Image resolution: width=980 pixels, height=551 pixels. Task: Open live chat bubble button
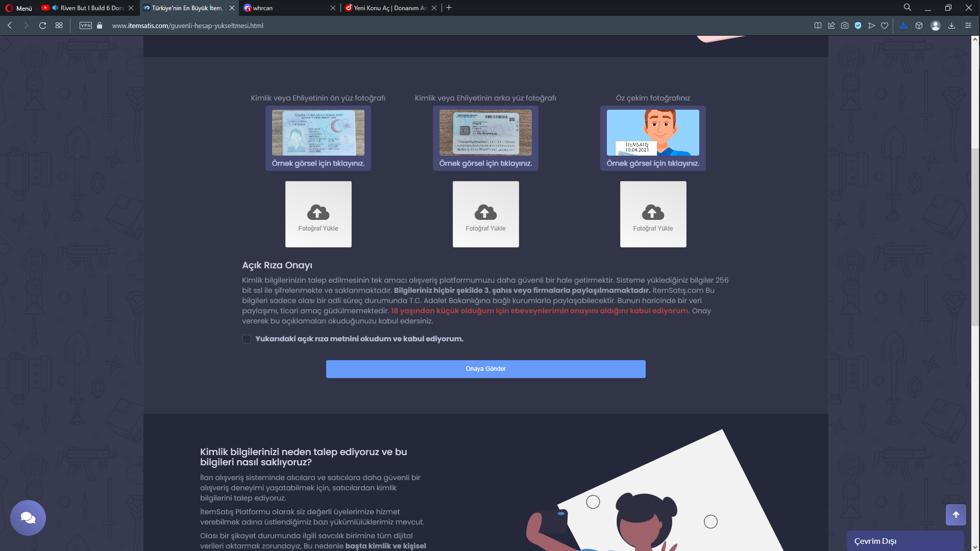(28, 518)
